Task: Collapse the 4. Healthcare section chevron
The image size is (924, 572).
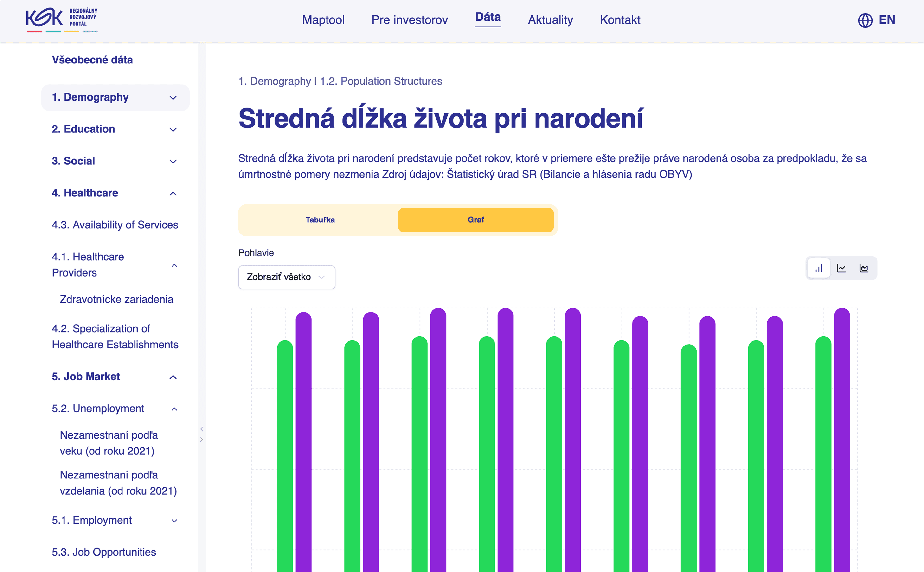Action: pos(173,194)
